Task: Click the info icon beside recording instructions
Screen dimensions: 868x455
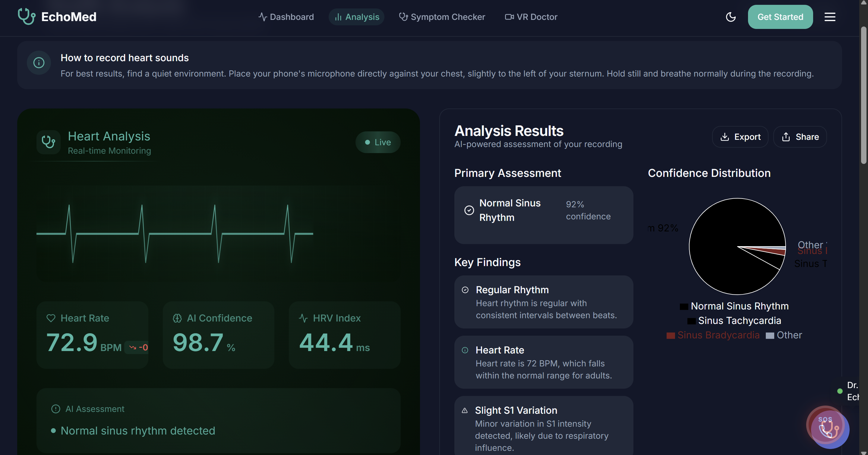Action: 39,63
